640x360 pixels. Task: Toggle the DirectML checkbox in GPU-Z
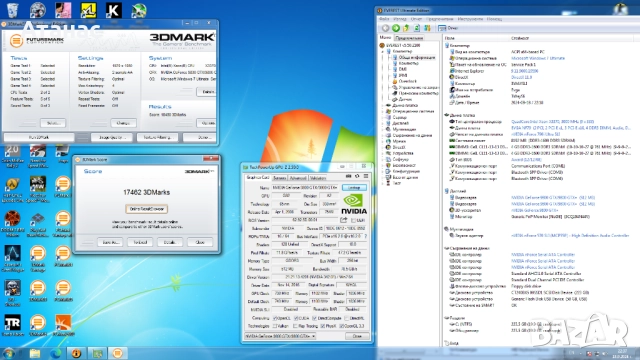tap(347, 318)
